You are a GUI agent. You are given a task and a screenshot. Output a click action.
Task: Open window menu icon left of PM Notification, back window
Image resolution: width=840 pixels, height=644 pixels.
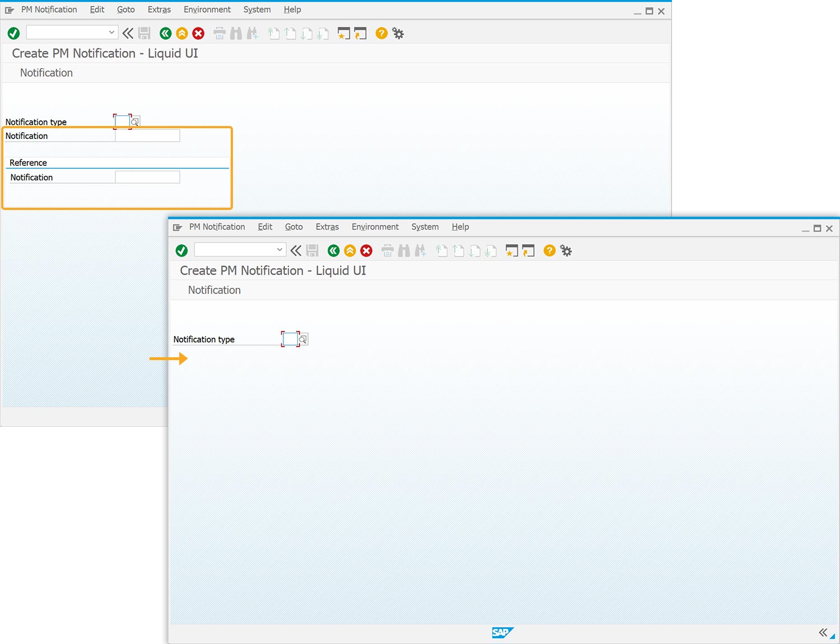click(10, 10)
